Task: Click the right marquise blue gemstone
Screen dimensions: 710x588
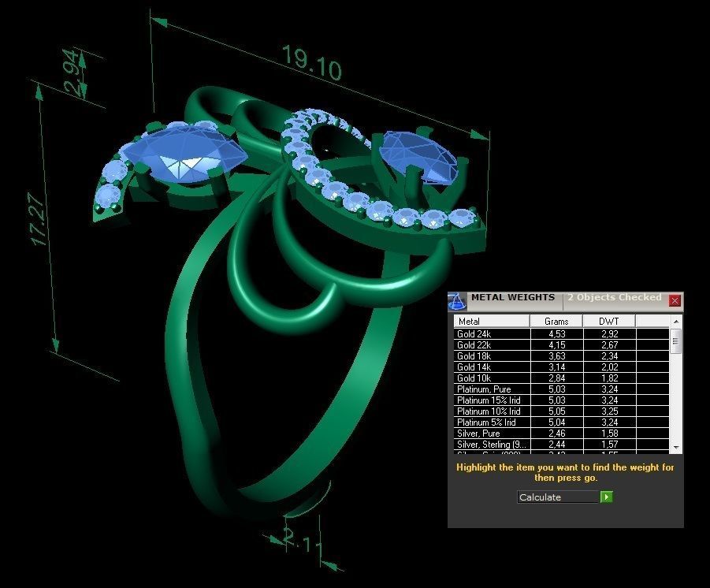Action: click(419, 157)
